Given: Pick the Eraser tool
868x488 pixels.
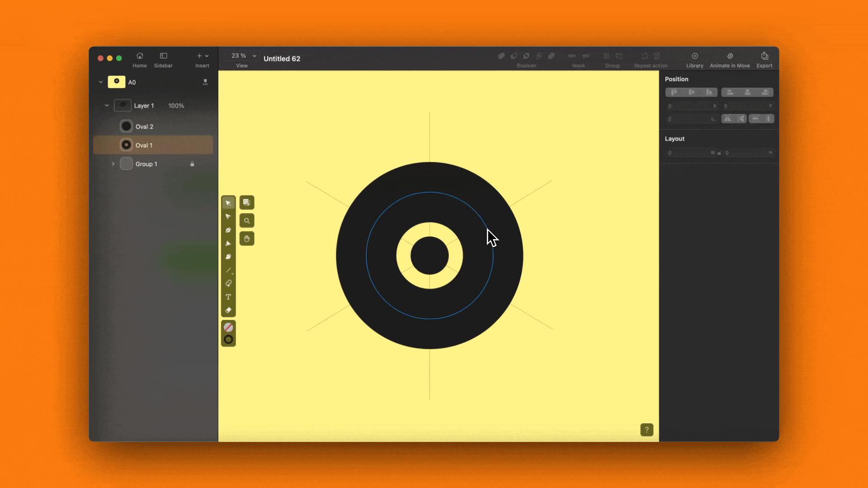Looking at the screenshot, I should point(228,310).
